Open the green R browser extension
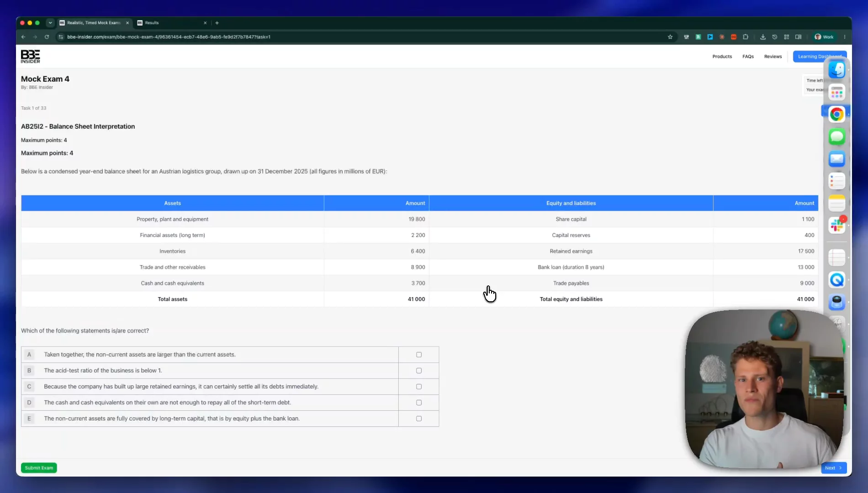This screenshot has width=868, height=493. (698, 37)
